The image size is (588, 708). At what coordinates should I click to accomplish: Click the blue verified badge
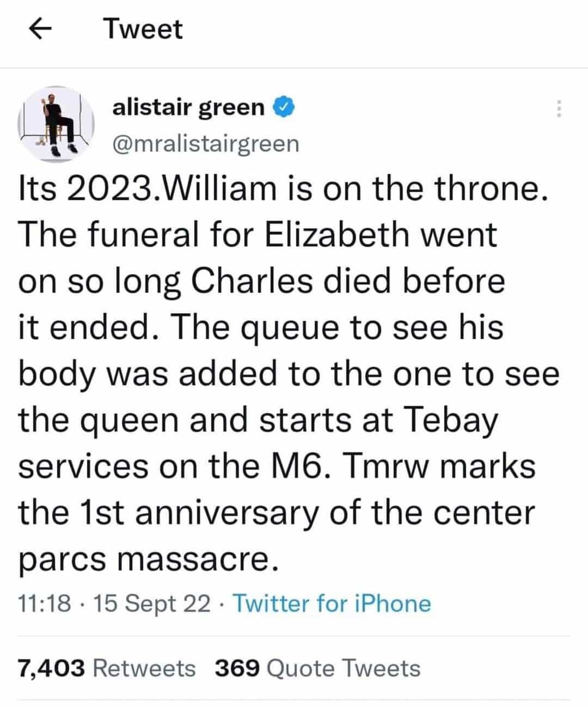(285, 107)
